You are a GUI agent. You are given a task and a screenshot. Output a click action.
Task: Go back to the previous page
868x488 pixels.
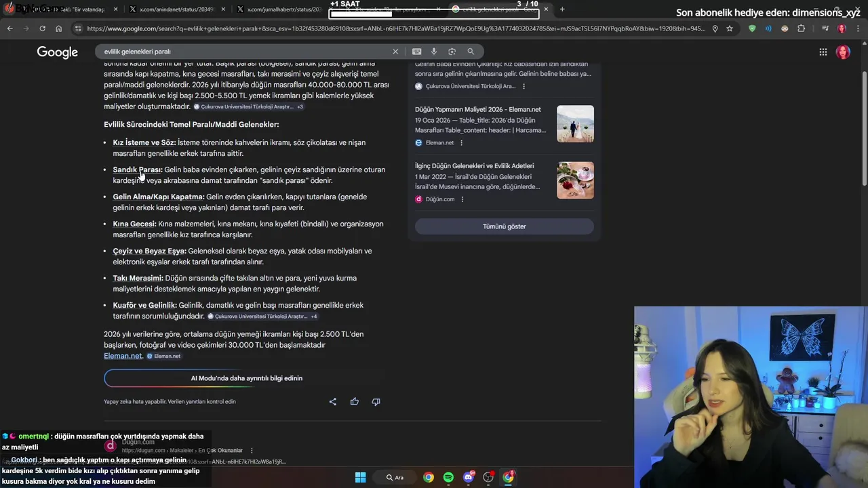[9, 28]
